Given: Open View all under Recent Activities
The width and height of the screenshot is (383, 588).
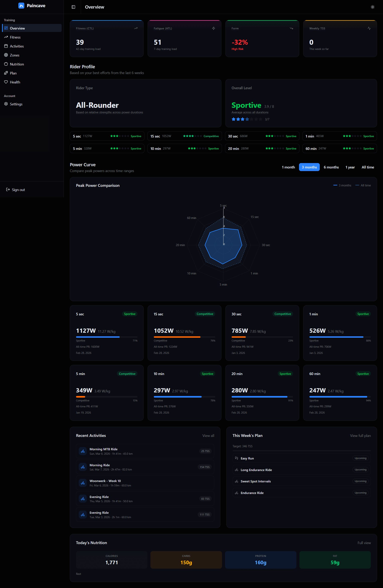Looking at the screenshot, I should 208,436.
